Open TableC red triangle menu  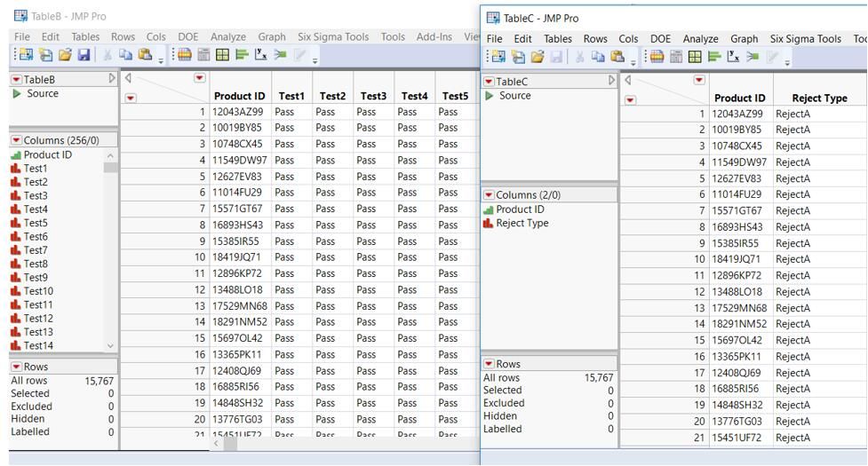pyautogui.click(x=489, y=82)
